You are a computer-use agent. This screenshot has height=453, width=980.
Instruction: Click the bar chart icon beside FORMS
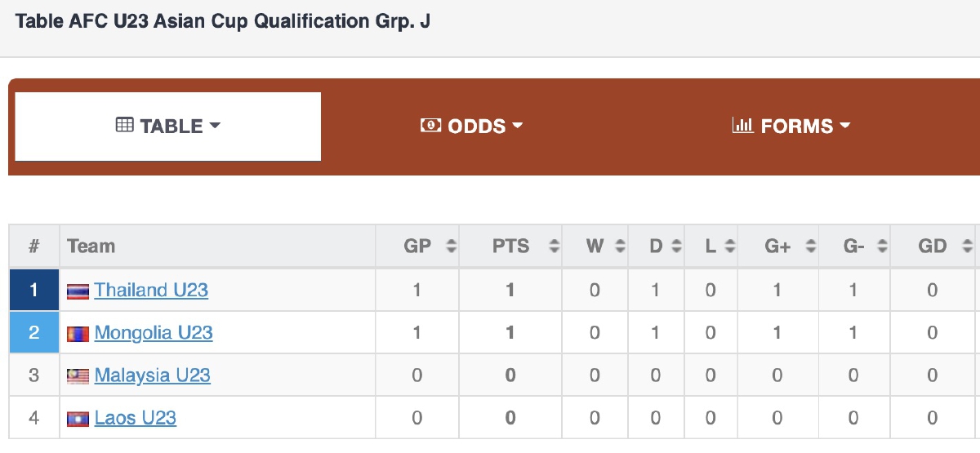click(742, 126)
